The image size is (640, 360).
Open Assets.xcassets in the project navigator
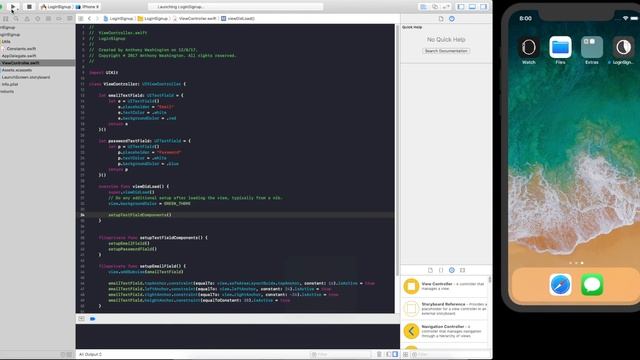[x=17, y=70]
